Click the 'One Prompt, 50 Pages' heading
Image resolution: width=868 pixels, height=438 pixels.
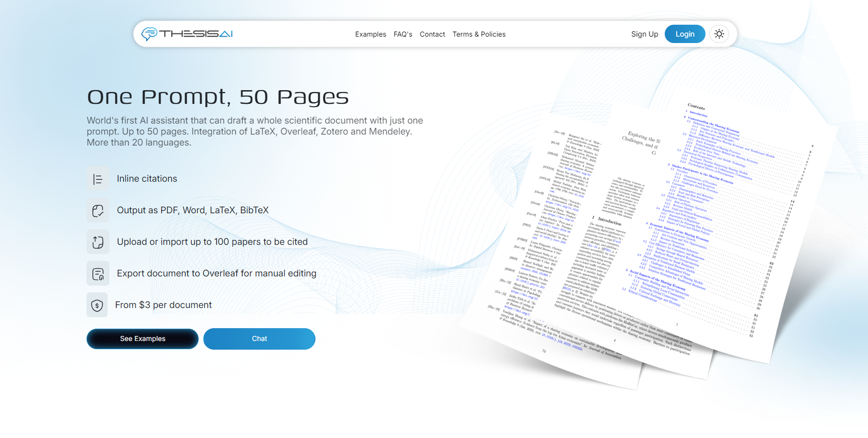[218, 97]
